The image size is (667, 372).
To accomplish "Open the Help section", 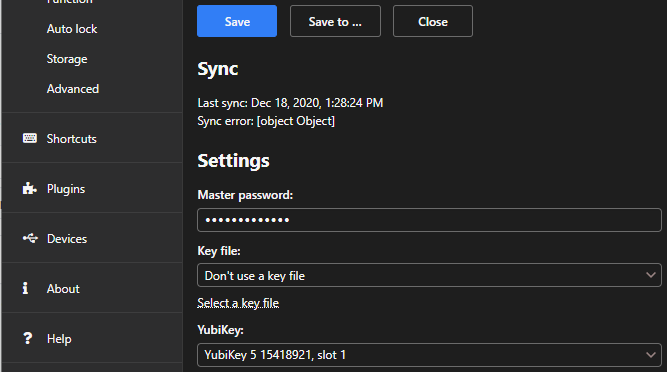I will tap(92, 339).
